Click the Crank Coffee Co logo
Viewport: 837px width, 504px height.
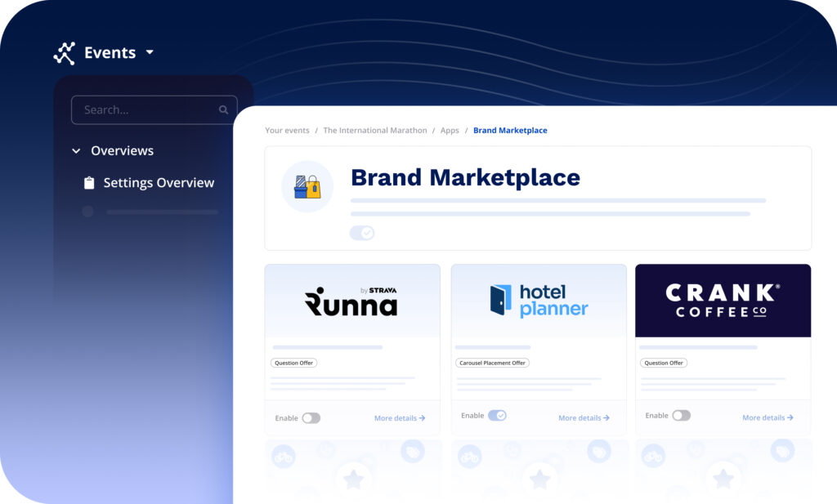[x=723, y=301]
